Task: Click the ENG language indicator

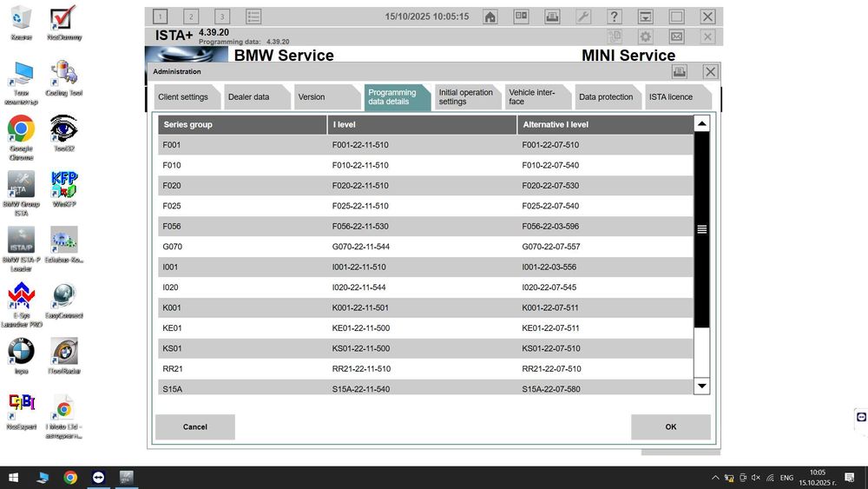Action: click(786, 478)
